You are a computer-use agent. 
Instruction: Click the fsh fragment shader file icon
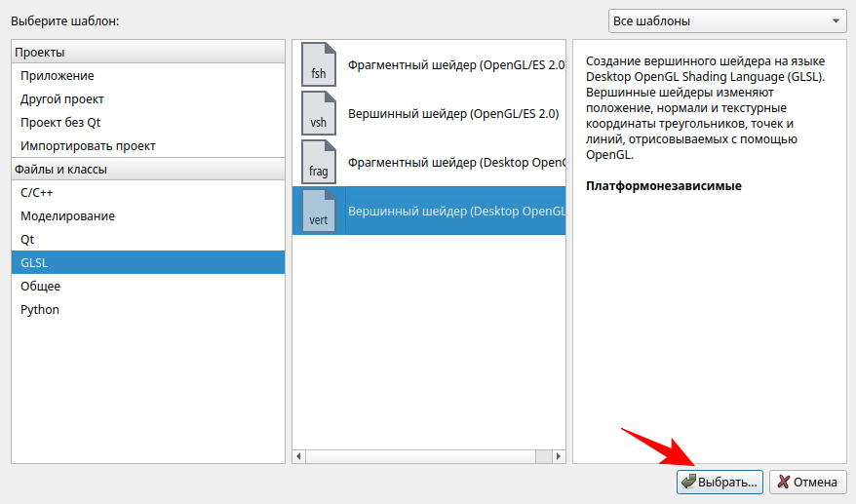coord(318,65)
